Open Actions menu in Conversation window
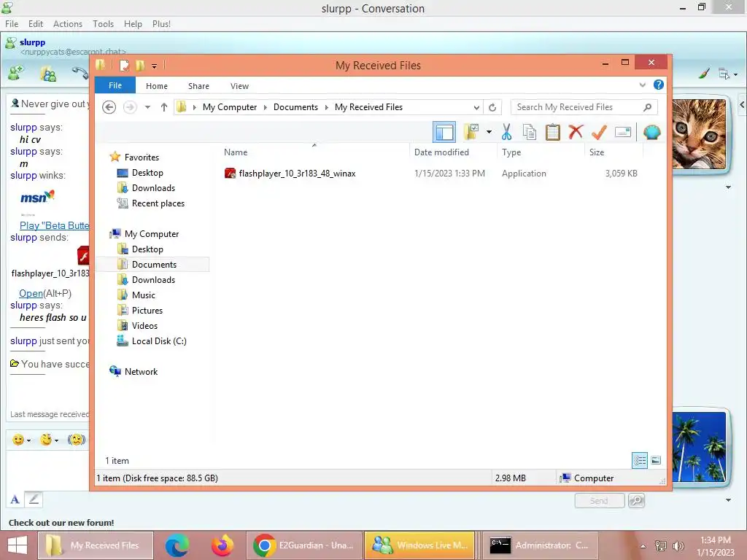The width and height of the screenshot is (747, 560). click(x=68, y=24)
